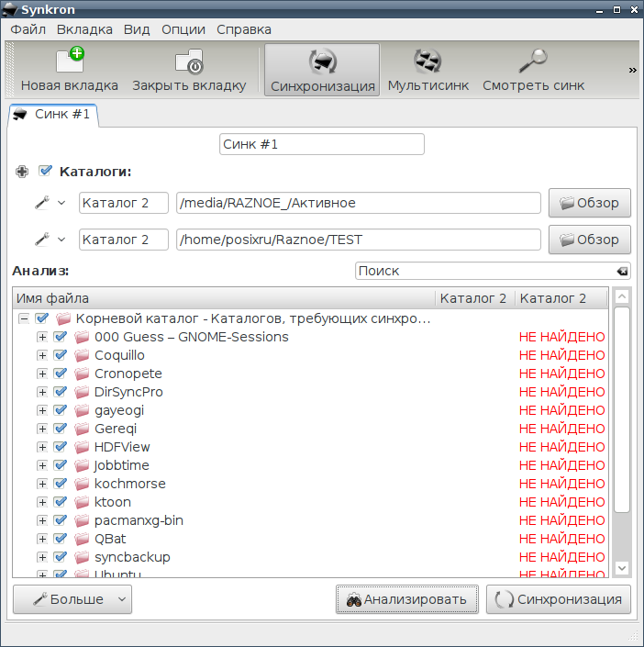The width and height of the screenshot is (644, 647).
Task: Click the gayeogi folder icon
Action: pyautogui.click(x=82, y=410)
